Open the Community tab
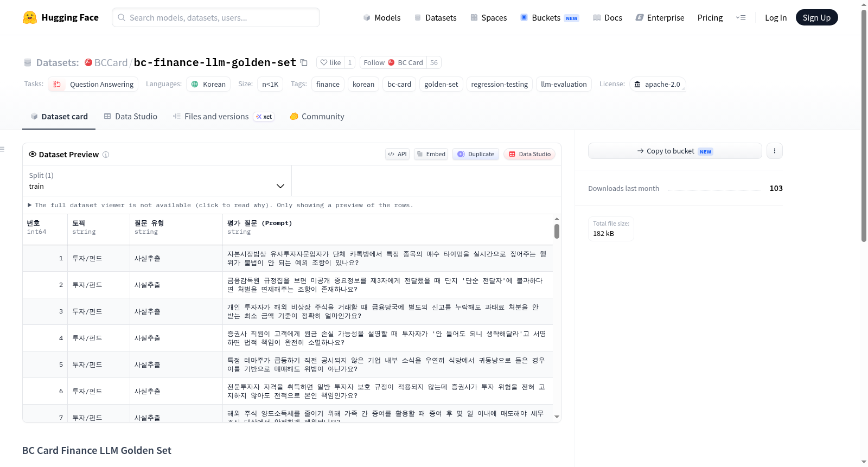The image size is (868, 467). 317,117
